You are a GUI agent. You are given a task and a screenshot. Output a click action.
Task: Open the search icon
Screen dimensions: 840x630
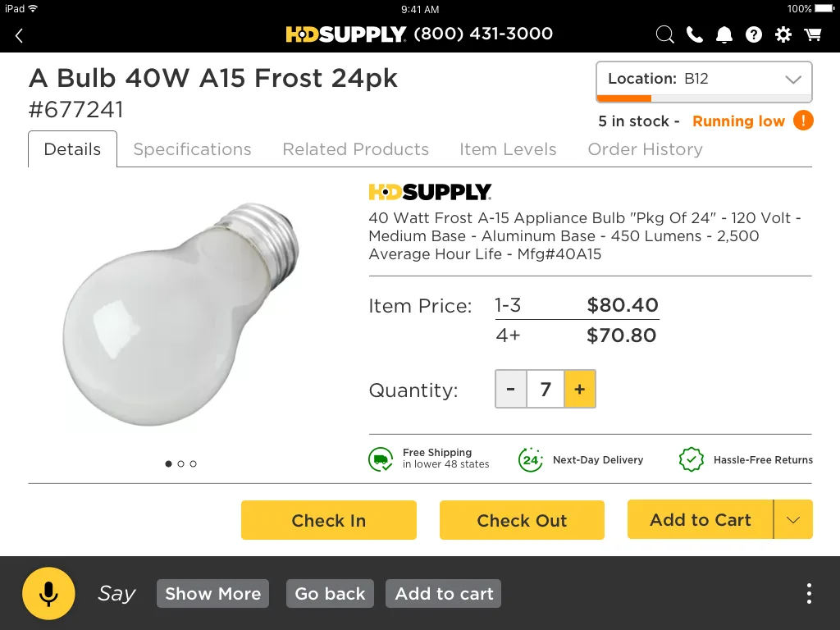pos(664,34)
